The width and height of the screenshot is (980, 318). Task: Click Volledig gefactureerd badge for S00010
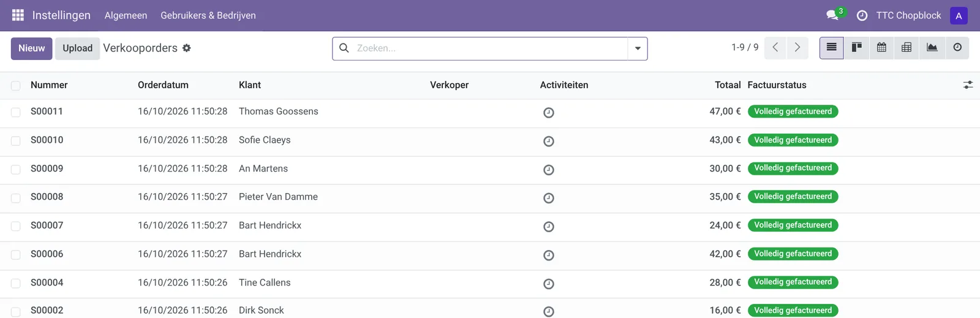point(793,140)
